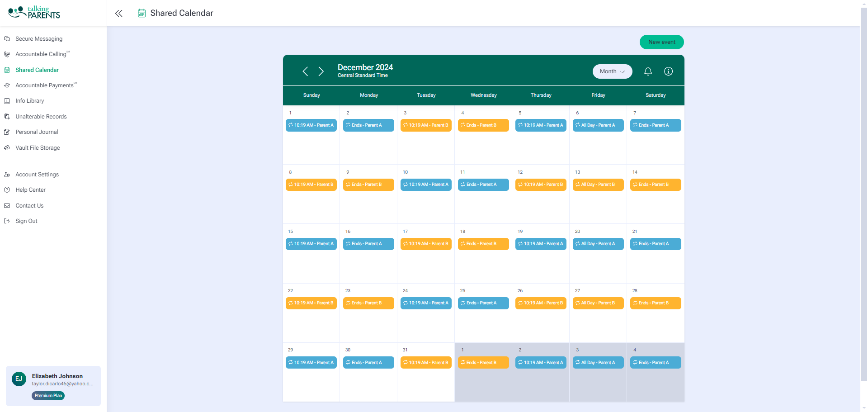Click Unalterable Records icon
Screen dimensions: 868x412
tap(7, 117)
